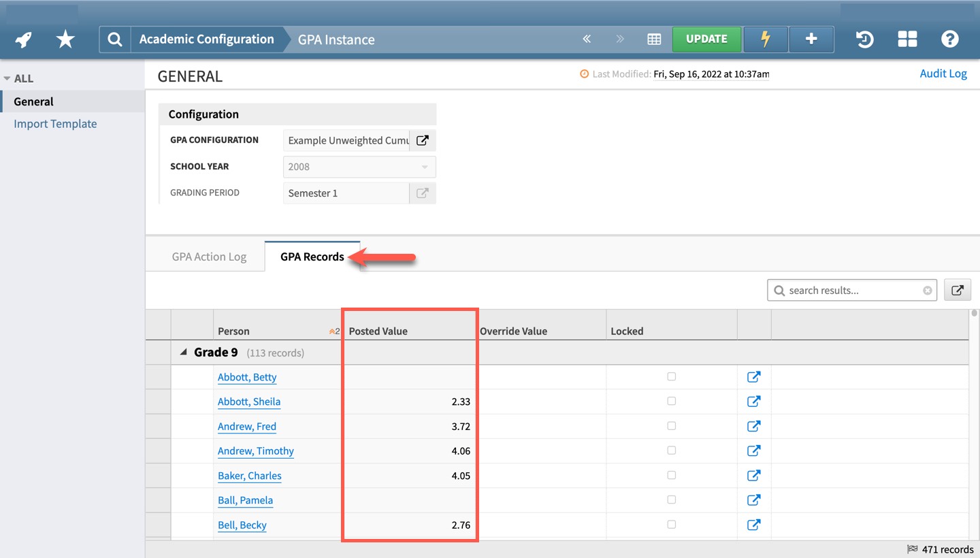Click the green UPDATE button
This screenshot has width=980, height=558.
pyautogui.click(x=706, y=39)
